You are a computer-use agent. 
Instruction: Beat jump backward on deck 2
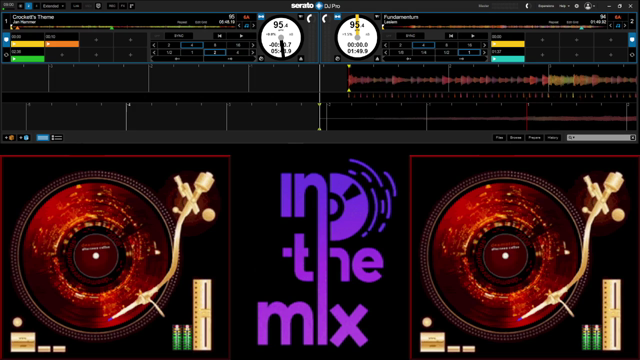(x=409, y=59)
